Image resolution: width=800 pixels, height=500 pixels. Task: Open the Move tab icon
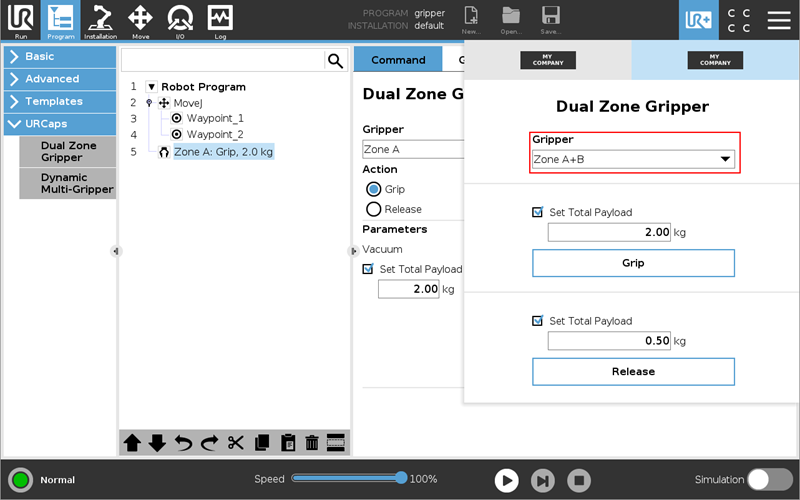(140, 19)
